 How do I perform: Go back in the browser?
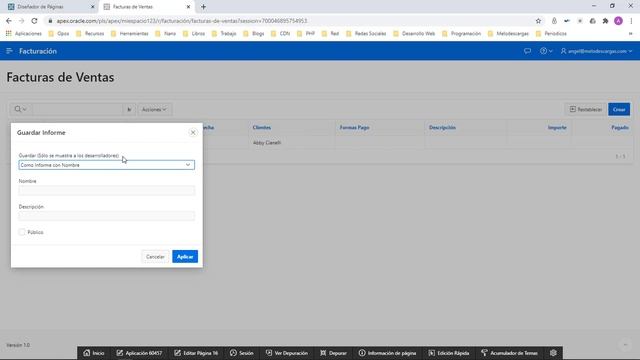(x=9, y=21)
